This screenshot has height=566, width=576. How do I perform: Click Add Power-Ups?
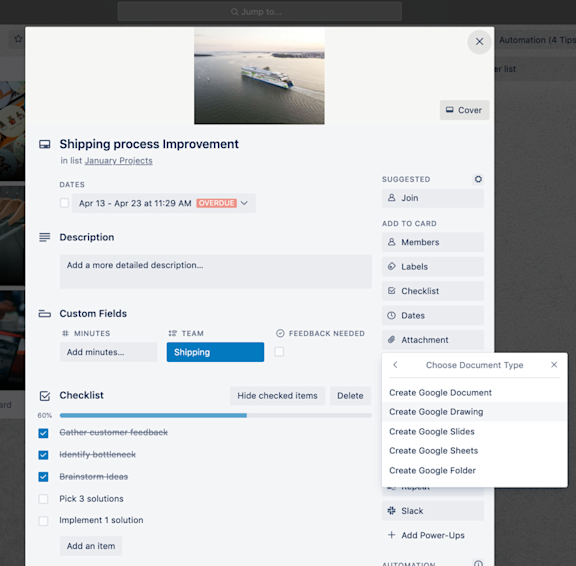(x=433, y=536)
